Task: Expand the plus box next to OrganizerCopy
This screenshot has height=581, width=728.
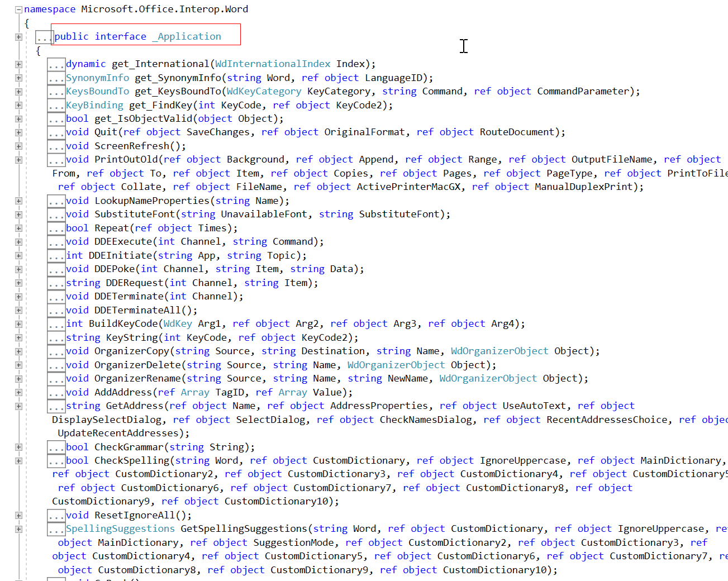Action: [19, 350]
